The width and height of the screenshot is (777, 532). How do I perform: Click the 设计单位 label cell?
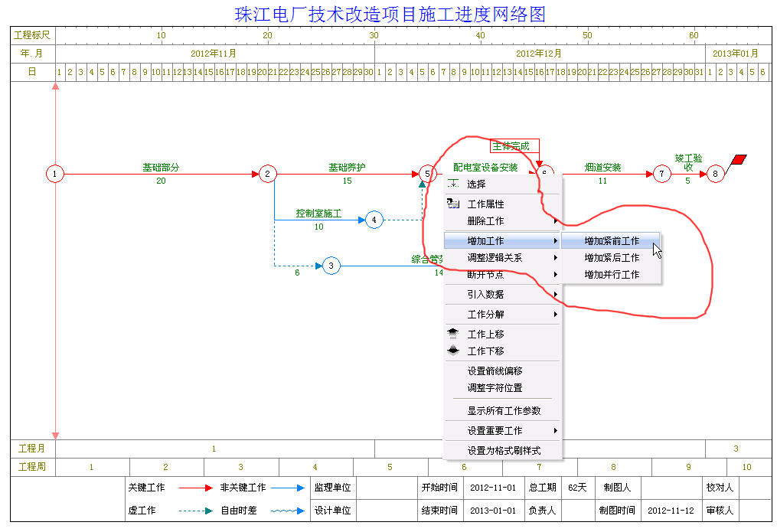[332, 511]
